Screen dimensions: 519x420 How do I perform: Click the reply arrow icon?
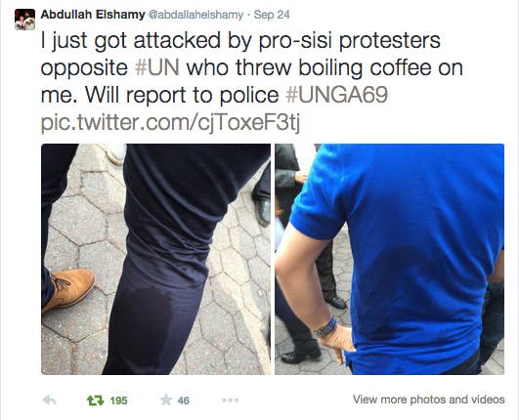(x=50, y=400)
